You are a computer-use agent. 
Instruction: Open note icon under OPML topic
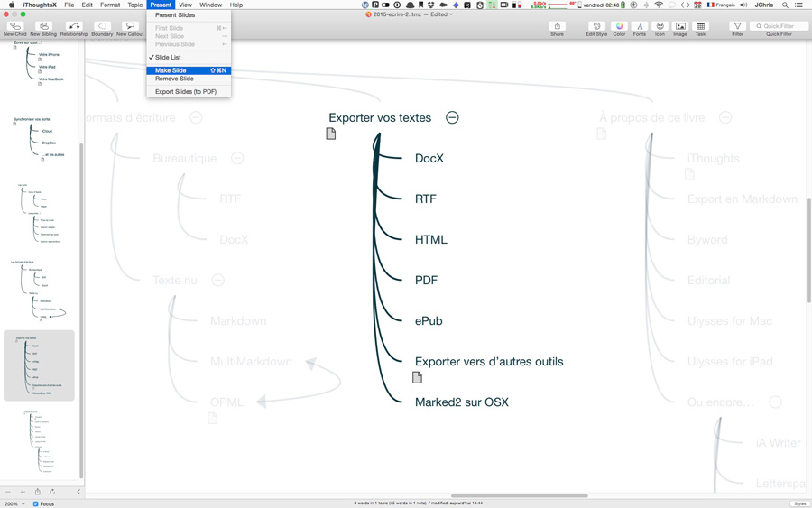(x=212, y=418)
